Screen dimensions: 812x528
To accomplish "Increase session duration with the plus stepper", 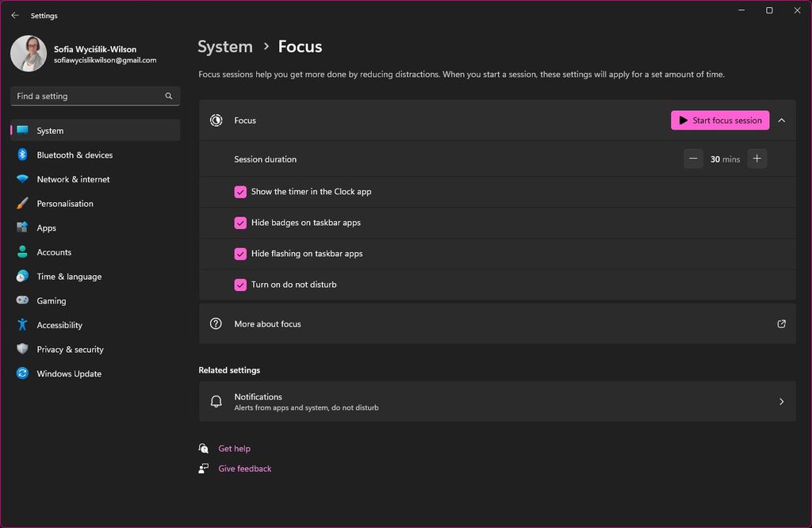I will [756, 159].
